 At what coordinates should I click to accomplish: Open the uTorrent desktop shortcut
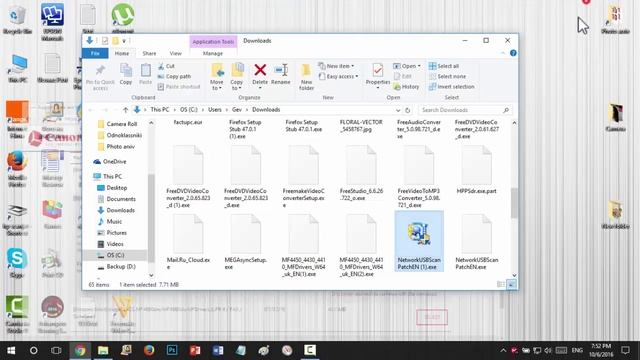click(123, 18)
